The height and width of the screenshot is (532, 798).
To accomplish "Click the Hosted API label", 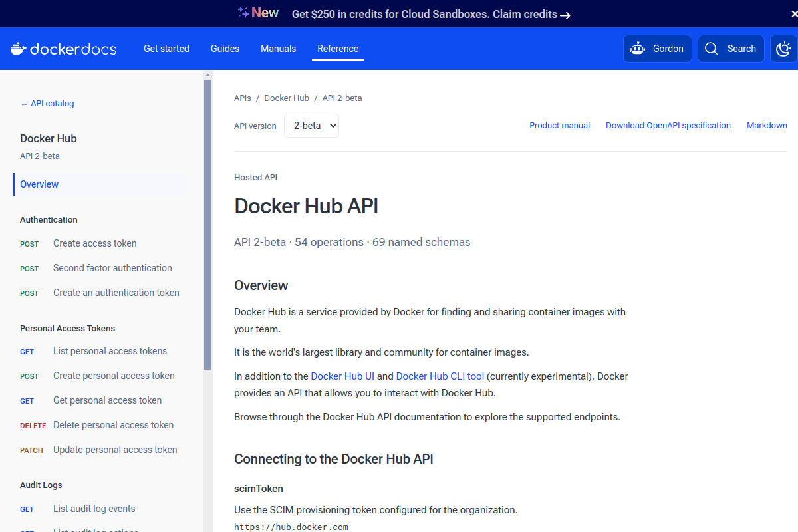I will click(x=255, y=177).
